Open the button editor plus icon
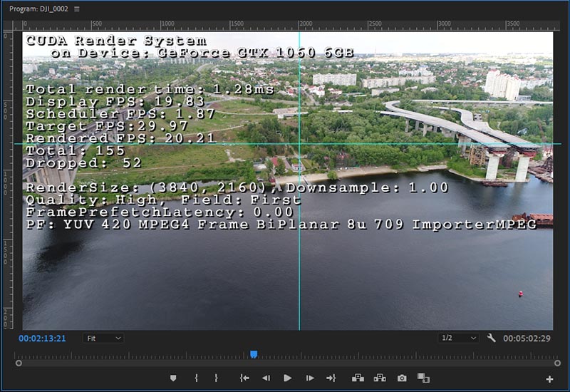Image resolution: width=570 pixels, height=392 pixels. point(549,379)
